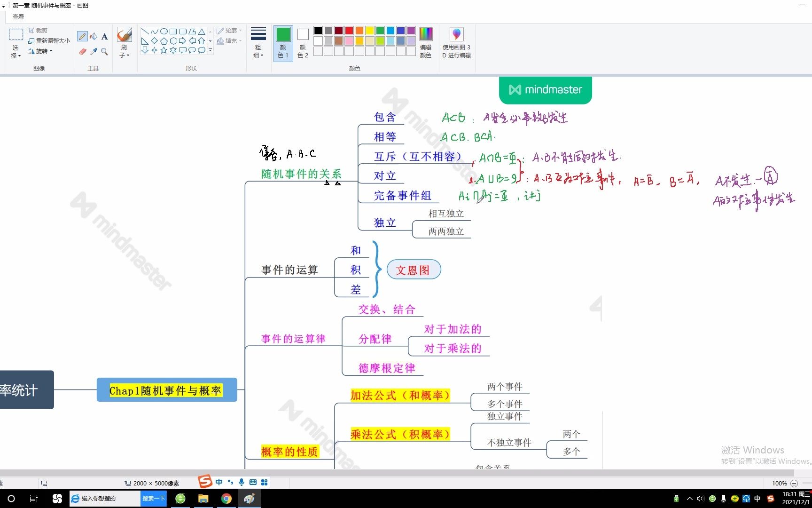
Task: Pick the eyedropper color picker tool
Action: pyautogui.click(x=94, y=52)
